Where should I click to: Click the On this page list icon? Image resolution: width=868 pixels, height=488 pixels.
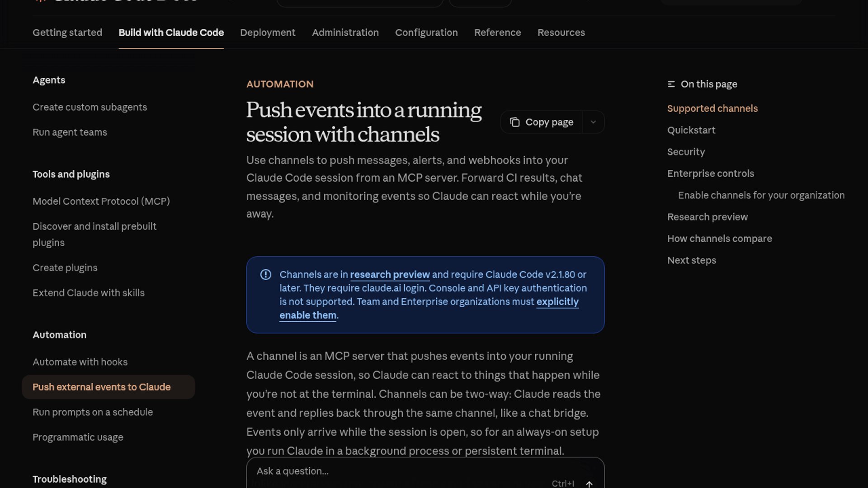671,84
